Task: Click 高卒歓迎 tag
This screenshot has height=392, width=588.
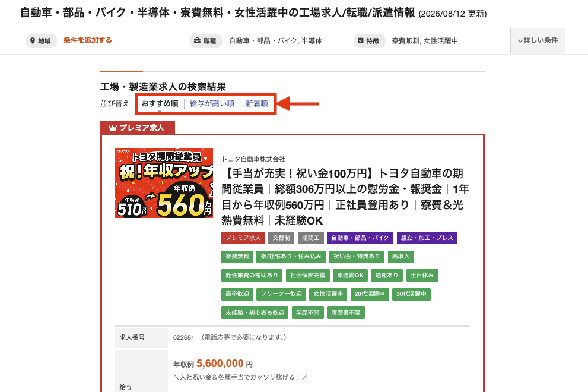Action: click(237, 294)
